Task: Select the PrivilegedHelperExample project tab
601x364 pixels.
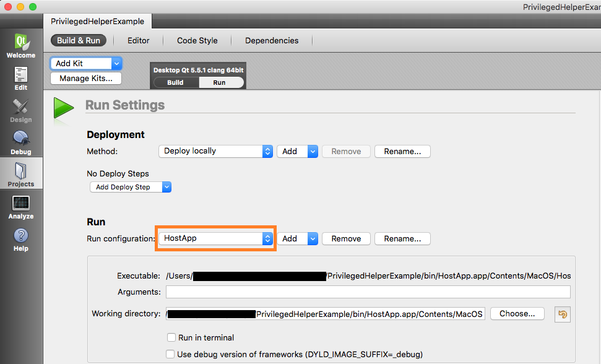Action: click(97, 22)
